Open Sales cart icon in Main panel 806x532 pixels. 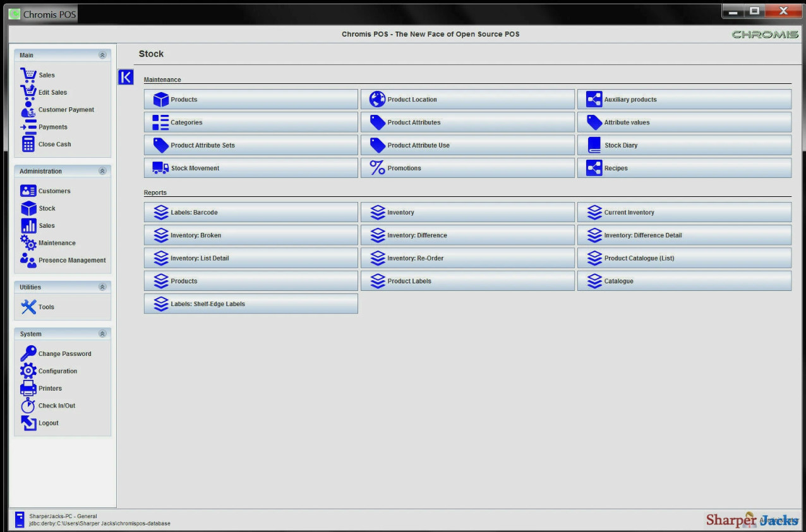[28, 75]
